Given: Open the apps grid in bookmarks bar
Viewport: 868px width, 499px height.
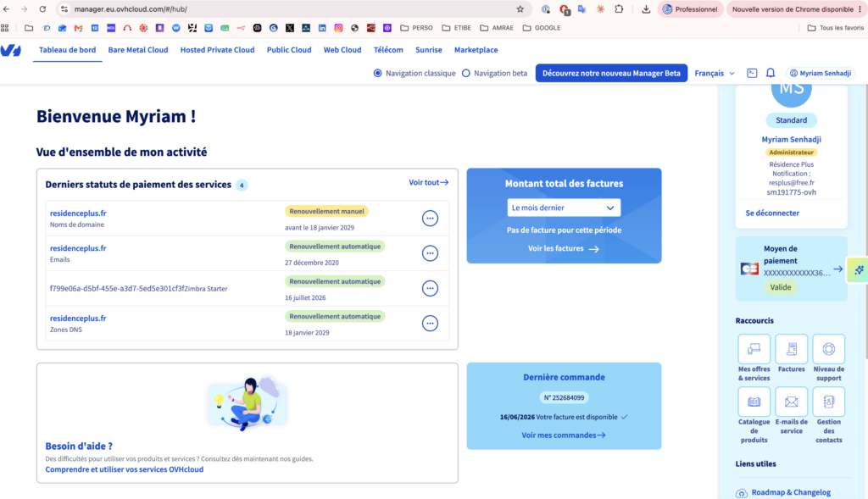Looking at the screenshot, I should click(5, 28).
